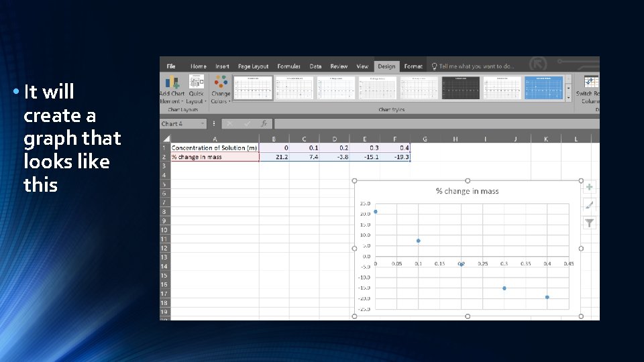Click cell F1 containing 0.4
This screenshot has width=644, height=362.
(394, 147)
